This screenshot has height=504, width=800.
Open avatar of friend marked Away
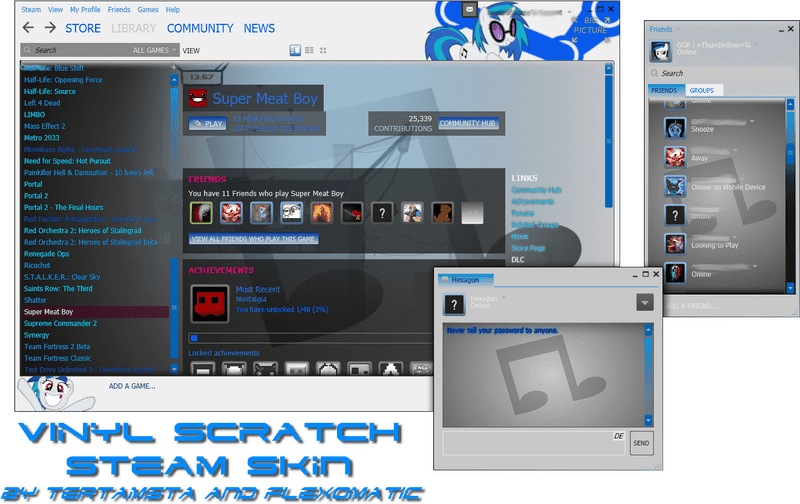675,157
